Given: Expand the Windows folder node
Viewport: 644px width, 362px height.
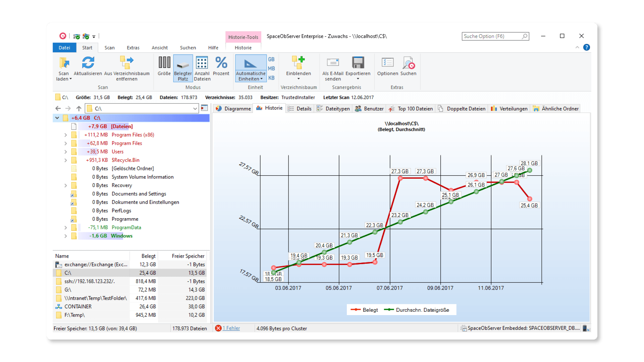Looking at the screenshot, I should [x=66, y=236].
